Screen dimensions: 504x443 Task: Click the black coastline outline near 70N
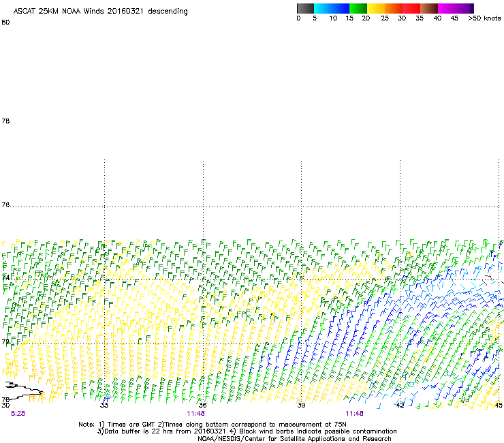(x=24, y=390)
